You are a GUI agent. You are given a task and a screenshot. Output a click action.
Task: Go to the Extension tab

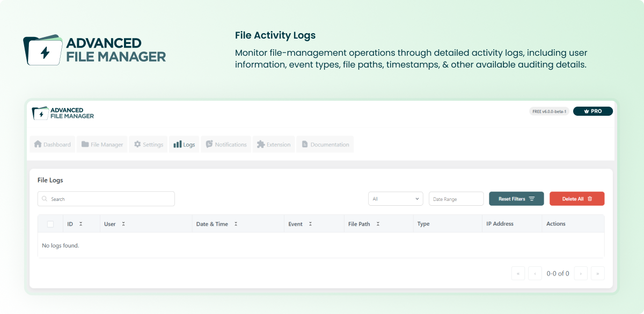pyautogui.click(x=274, y=144)
